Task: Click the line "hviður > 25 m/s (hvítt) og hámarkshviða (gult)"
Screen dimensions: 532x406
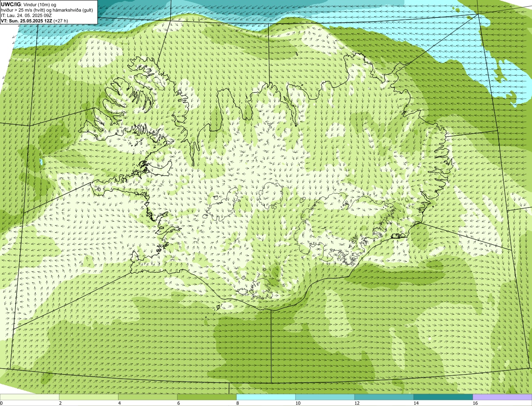Action: [47, 10]
